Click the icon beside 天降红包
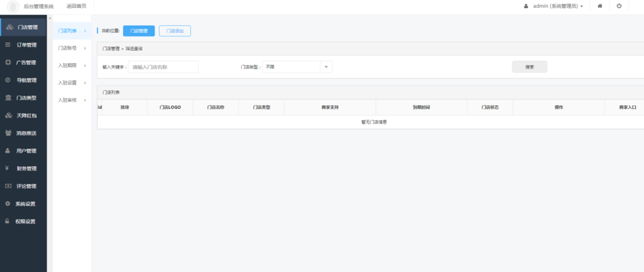 [8, 115]
